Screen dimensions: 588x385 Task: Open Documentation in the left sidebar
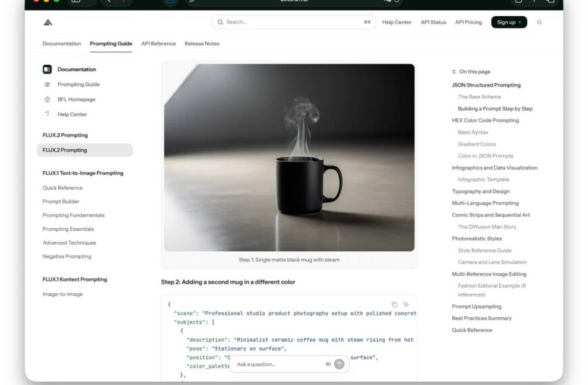click(x=77, y=70)
